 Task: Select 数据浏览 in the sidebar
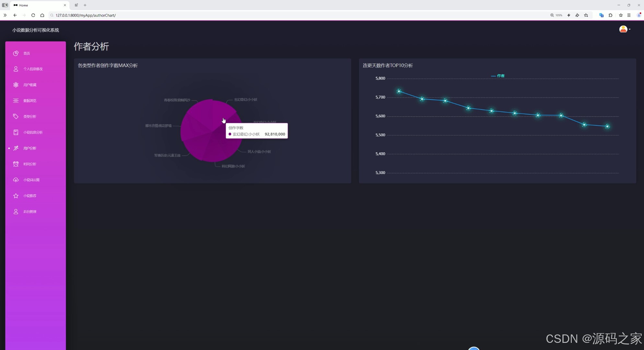tap(30, 101)
